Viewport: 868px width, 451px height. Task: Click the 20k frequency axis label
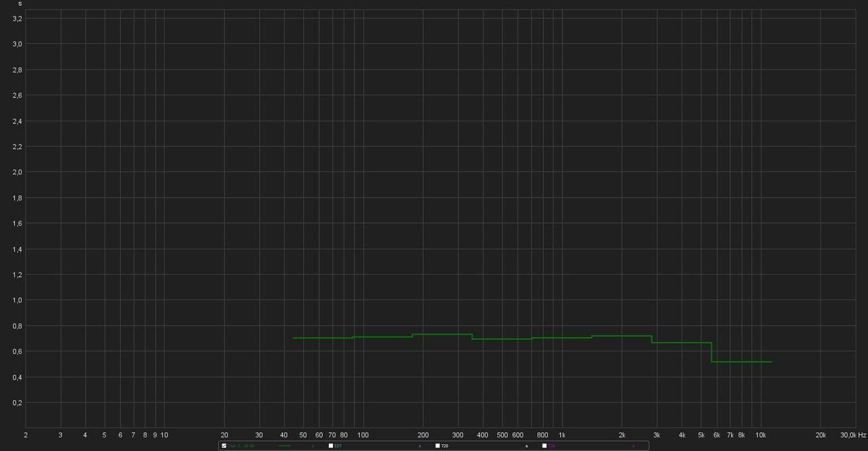tap(821, 435)
